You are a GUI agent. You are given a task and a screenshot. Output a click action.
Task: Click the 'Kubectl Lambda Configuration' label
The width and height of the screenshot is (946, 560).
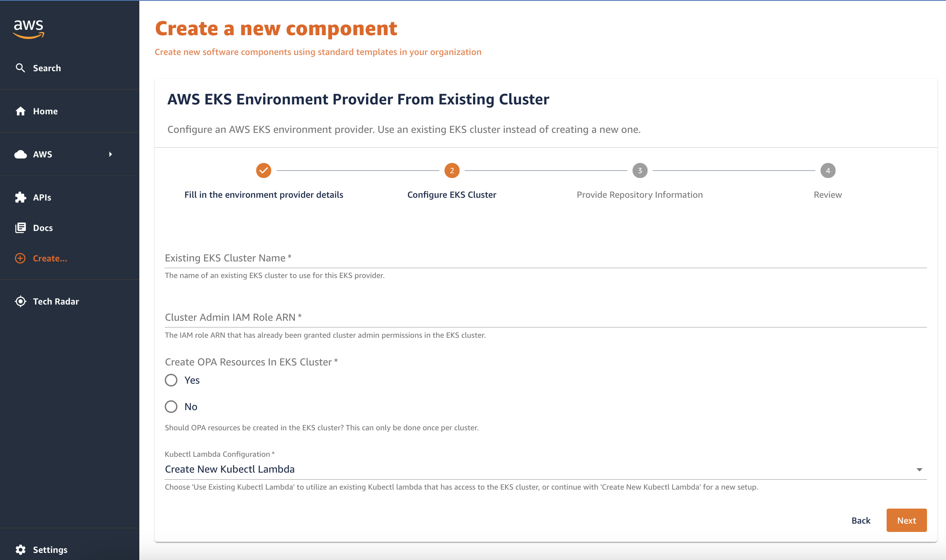[220, 454]
